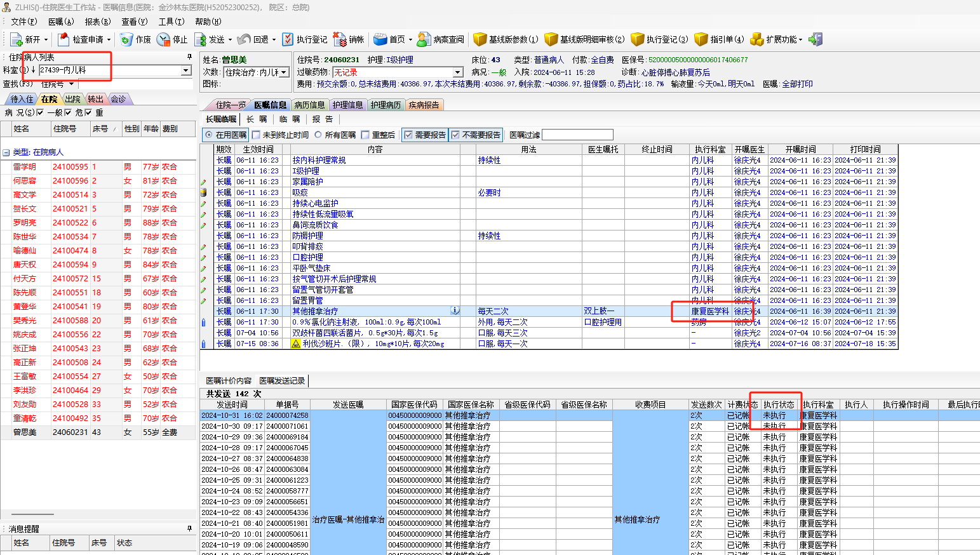Open the 医嘱(A) menu

(x=61, y=22)
